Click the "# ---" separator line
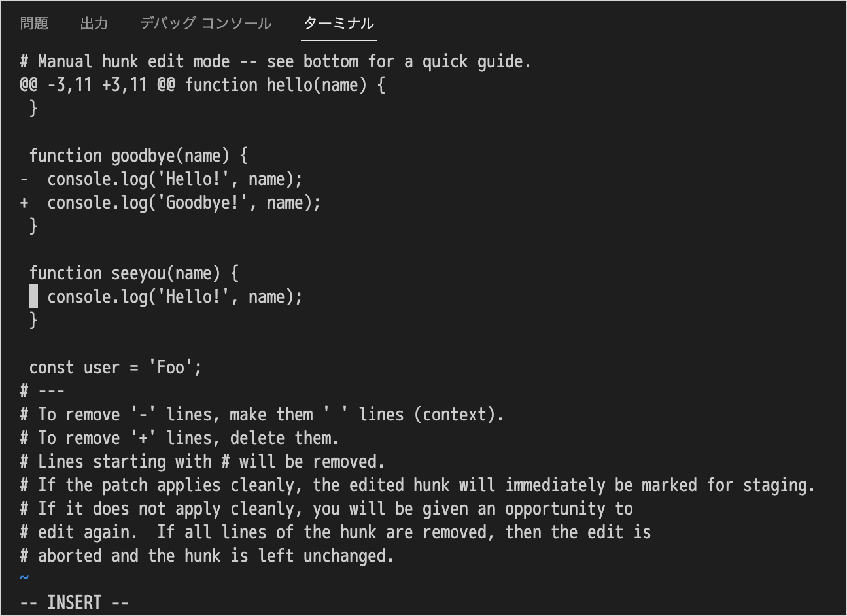This screenshot has height=616, width=847. (43, 391)
